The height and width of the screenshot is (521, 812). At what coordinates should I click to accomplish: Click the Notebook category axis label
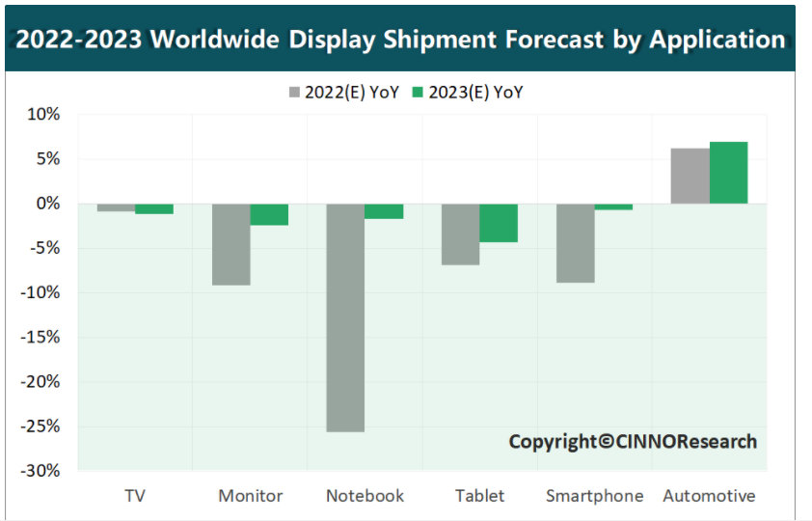coord(365,496)
